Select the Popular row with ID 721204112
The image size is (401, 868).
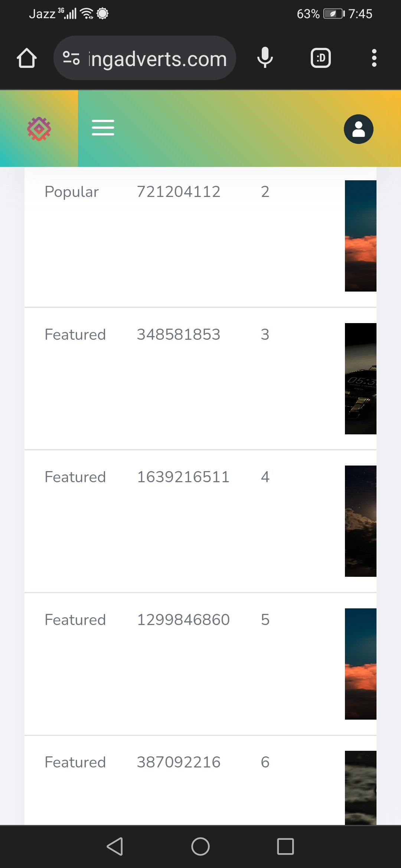click(x=200, y=237)
